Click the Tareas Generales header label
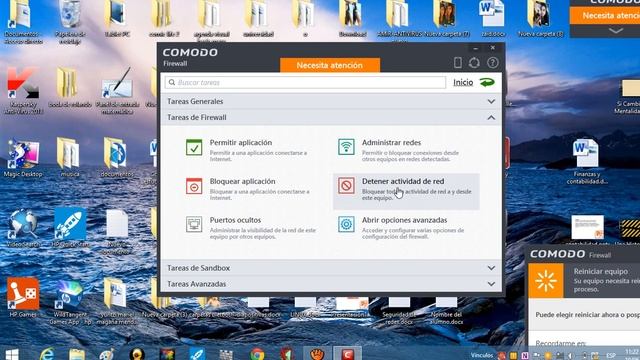 [195, 101]
